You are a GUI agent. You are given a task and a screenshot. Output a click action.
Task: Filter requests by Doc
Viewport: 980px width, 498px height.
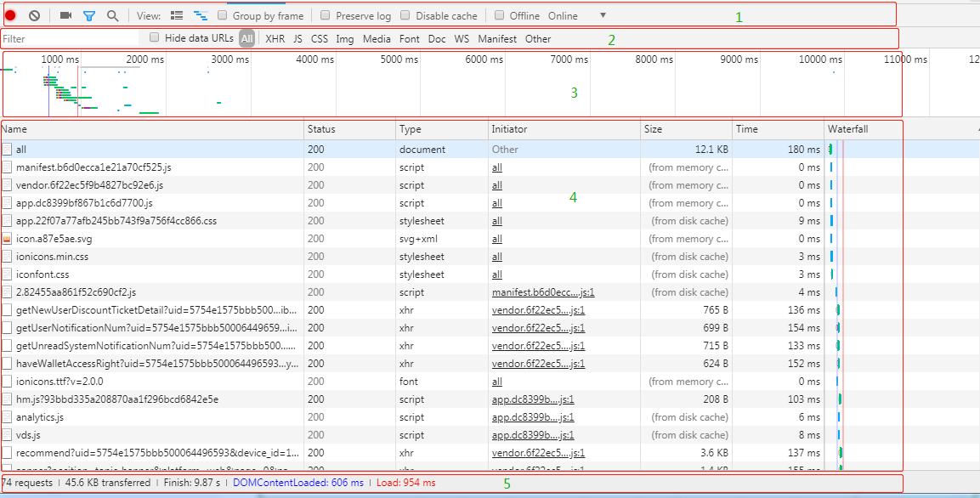(437, 39)
